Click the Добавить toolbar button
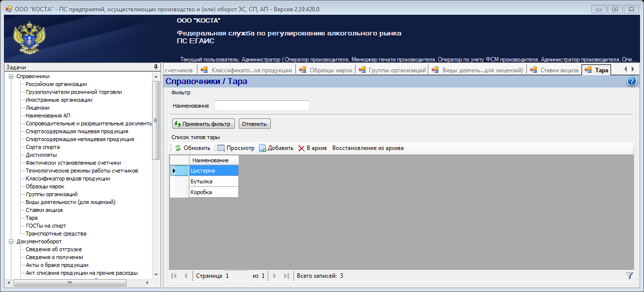Screen dimensions: 644x292 pyautogui.click(x=276, y=148)
